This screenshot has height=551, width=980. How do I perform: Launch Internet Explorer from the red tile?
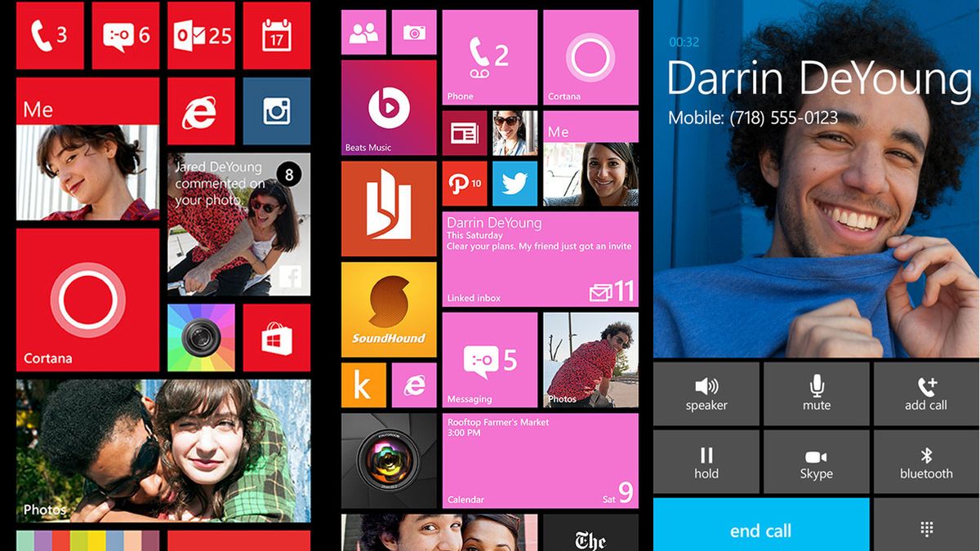(x=201, y=111)
